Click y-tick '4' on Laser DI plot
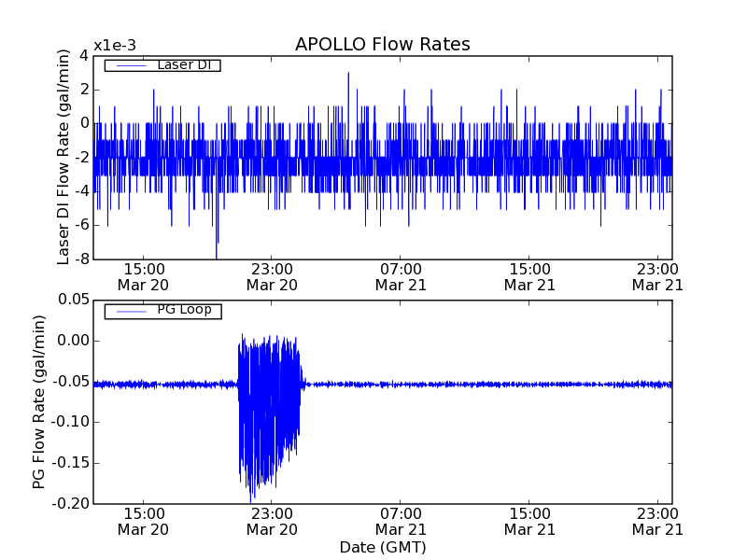747x560 pixels. pyautogui.click(x=84, y=56)
